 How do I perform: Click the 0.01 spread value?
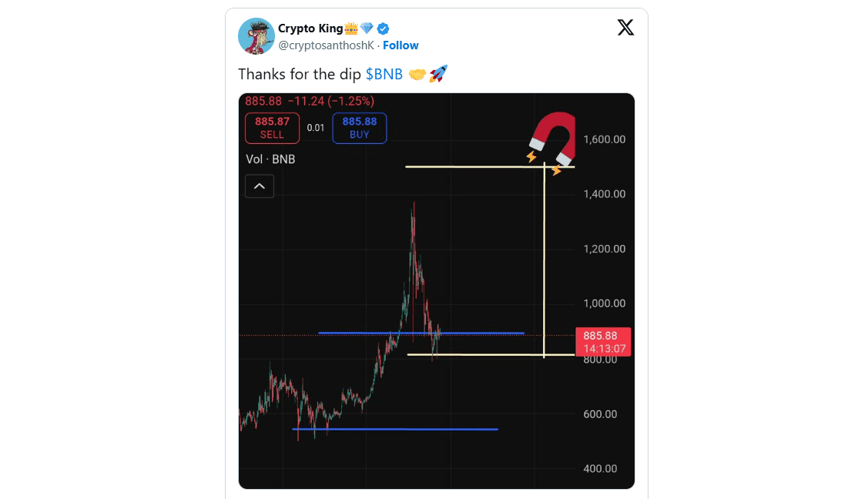[x=316, y=128]
